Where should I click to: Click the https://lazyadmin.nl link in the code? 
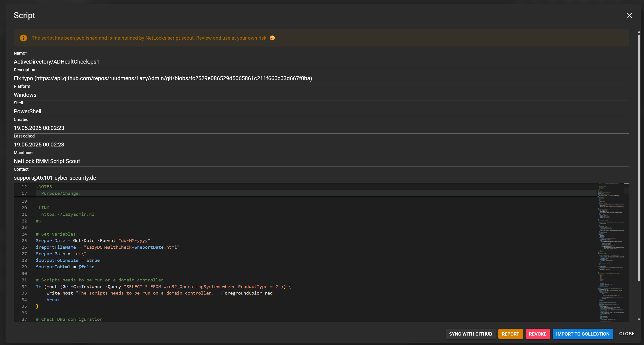(x=68, y=214)
